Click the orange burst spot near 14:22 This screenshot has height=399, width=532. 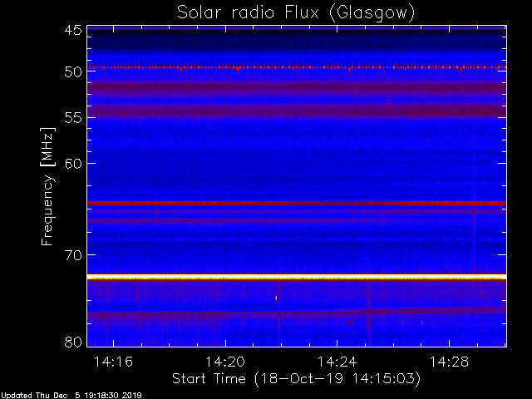276,298
